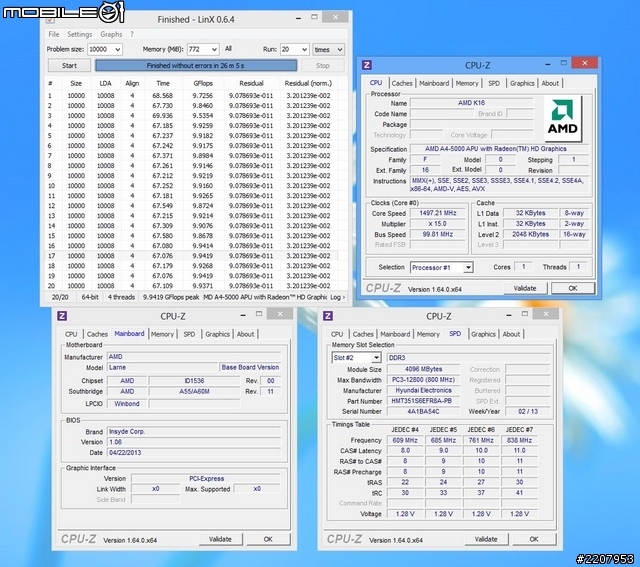Click the Southbridge model field A55/A60M

194,391
